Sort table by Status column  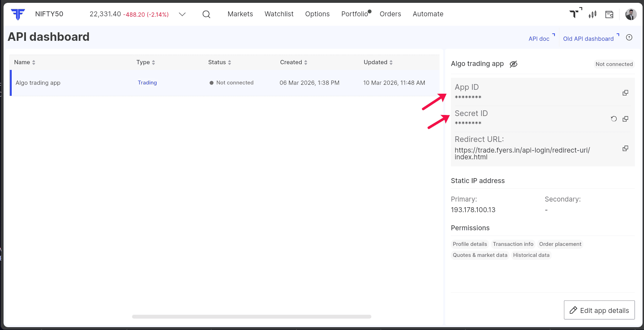point(219,62)
